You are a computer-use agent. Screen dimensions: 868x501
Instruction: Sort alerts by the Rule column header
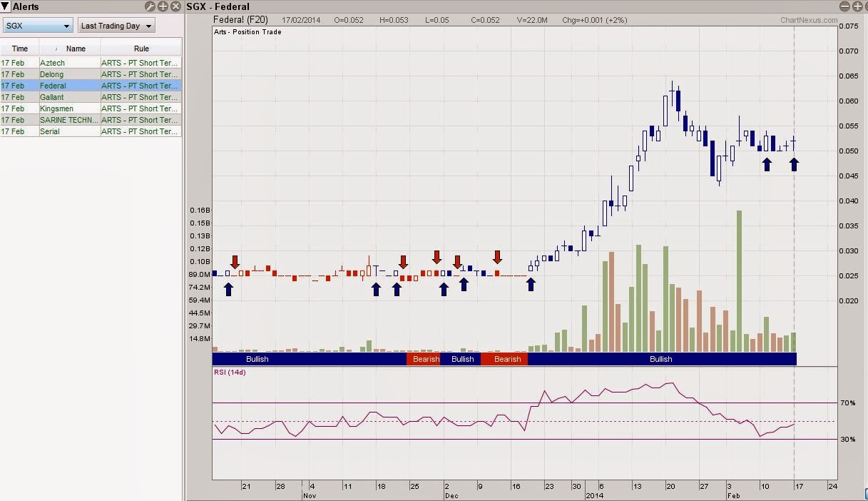pos(141,49)
